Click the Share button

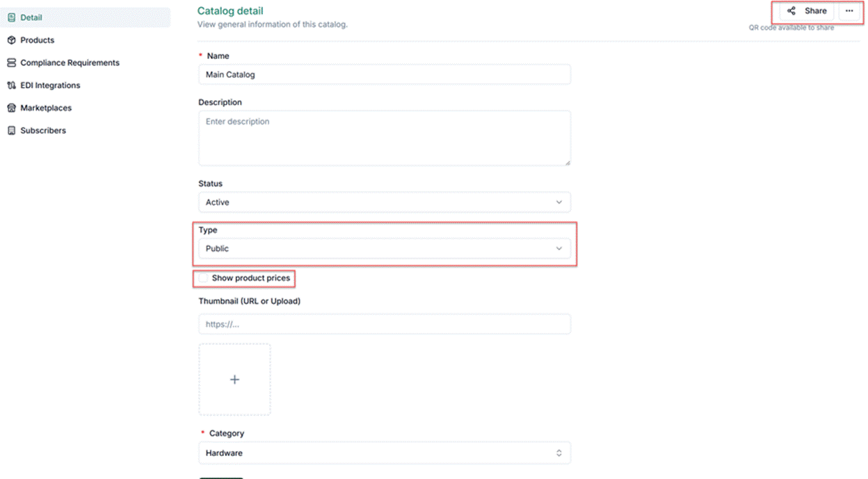807,11
